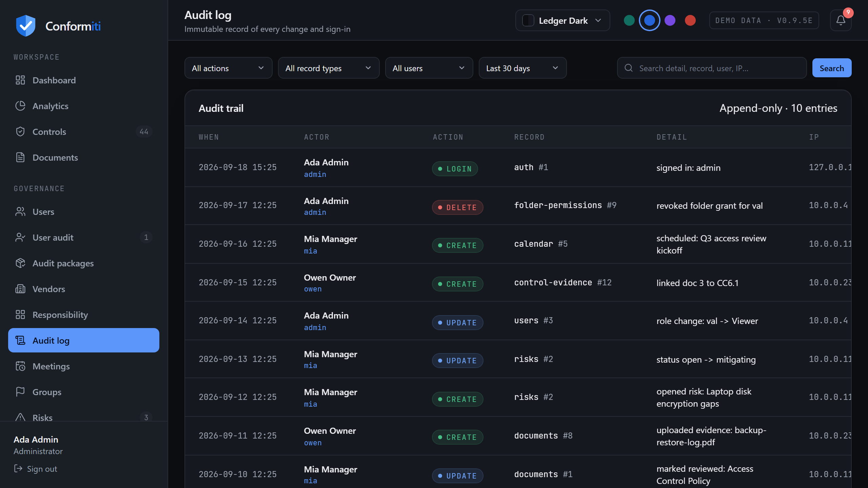Click the LOGIN action badge
868x488 pixels.
(x=455, y=169)
